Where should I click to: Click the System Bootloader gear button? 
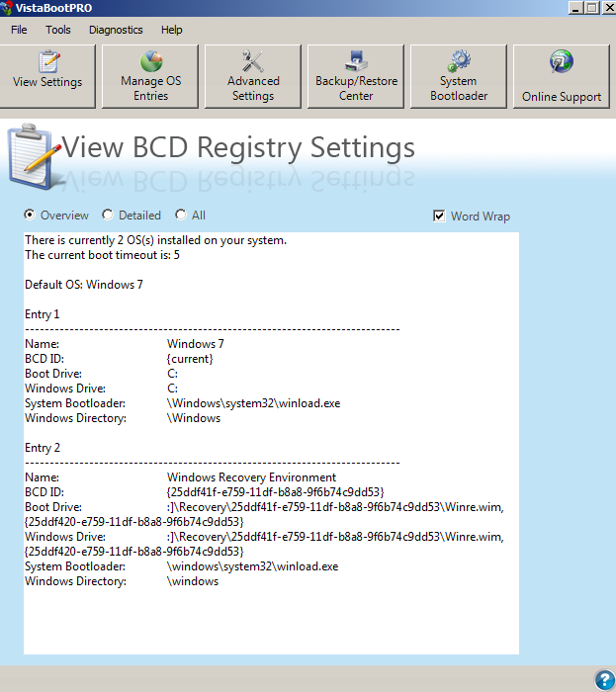459,76
